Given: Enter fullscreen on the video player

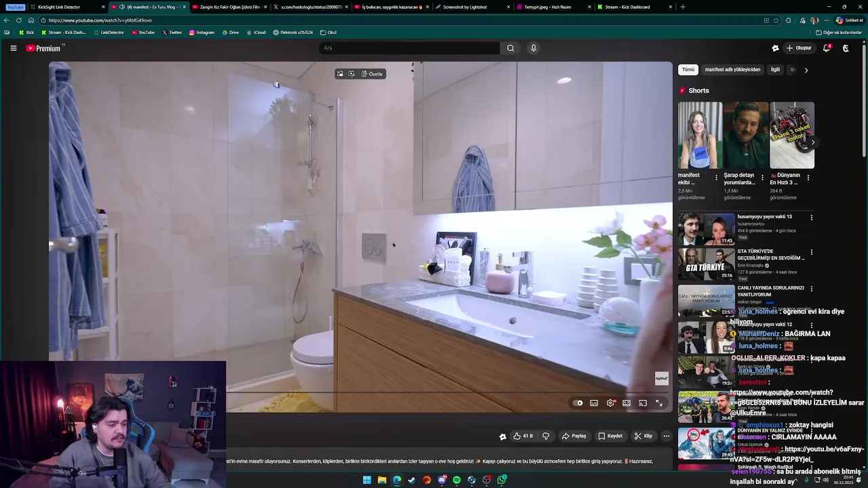Looking at the screenshot, I should point(658,403).
